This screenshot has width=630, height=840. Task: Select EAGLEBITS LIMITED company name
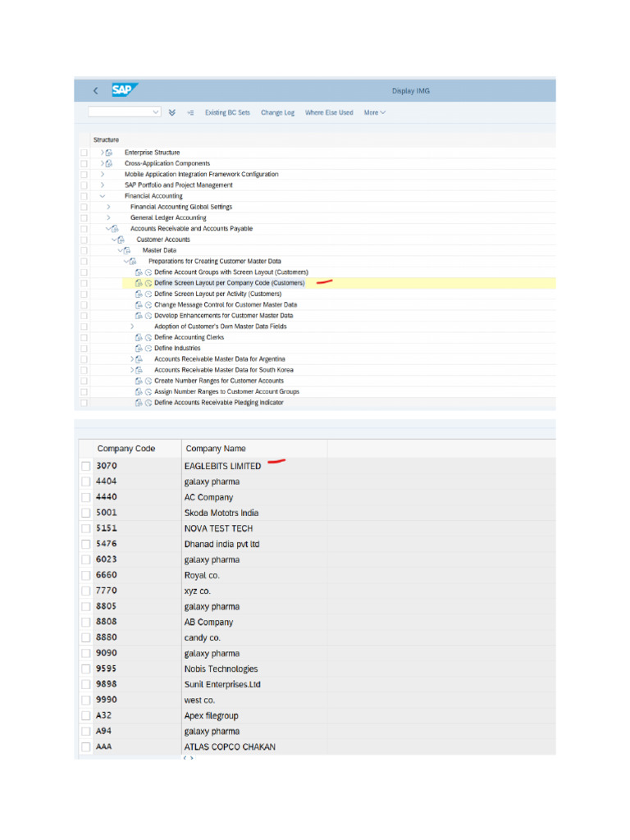(x=222, y=466)
